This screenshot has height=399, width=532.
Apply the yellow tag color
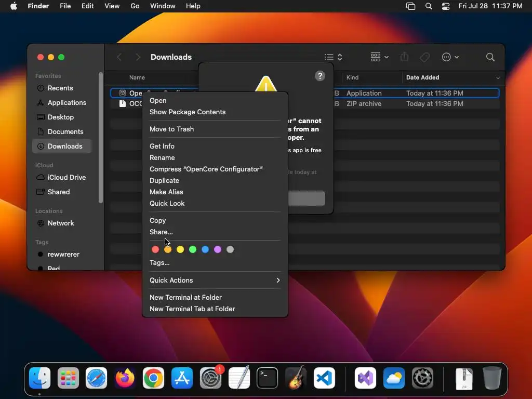click(180, 249)
